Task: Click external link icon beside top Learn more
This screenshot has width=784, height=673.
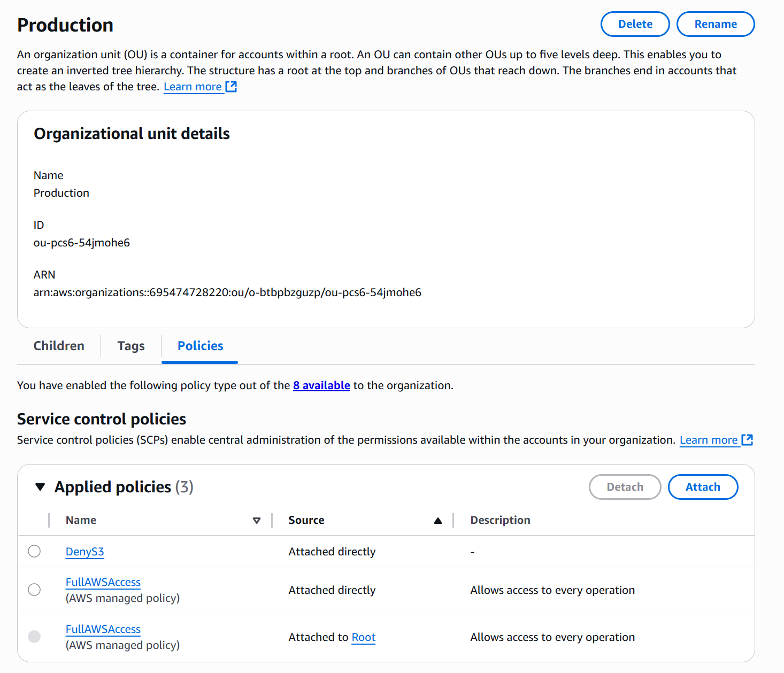Action: [231, 87]
